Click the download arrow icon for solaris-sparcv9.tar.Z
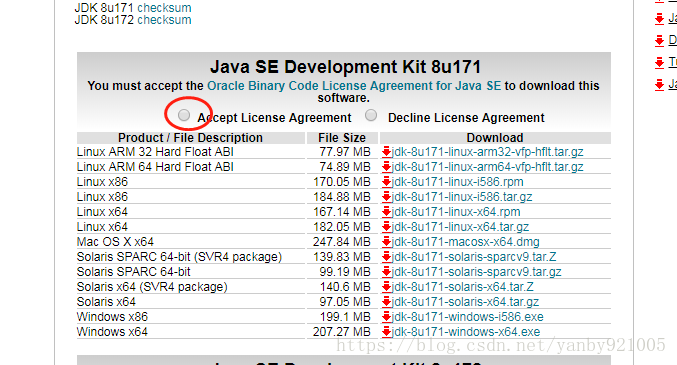Image resolution: width=677 pixels, height=365 pixels. click(x=386, y=257)
